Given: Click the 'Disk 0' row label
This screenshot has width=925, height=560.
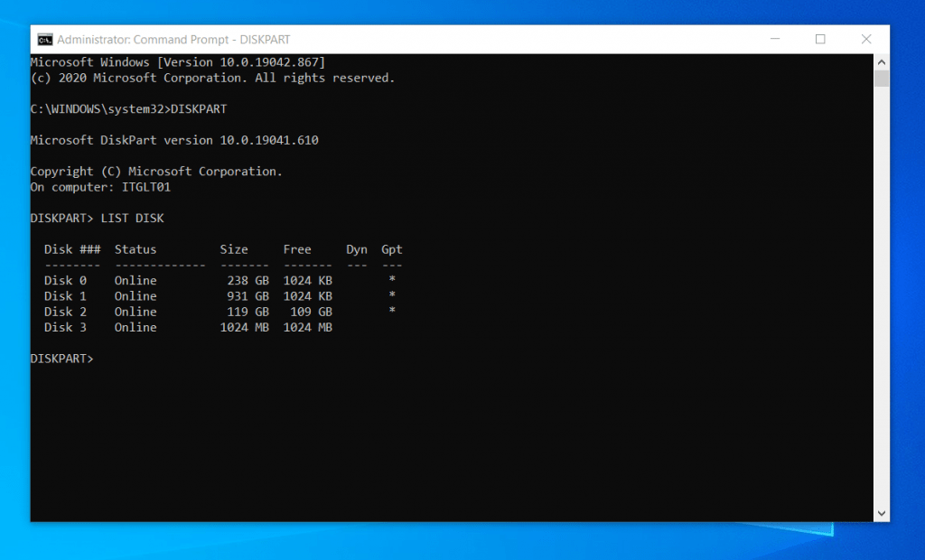Looking at the screenshot, I should pyautogui.click(x=65, y=281).
